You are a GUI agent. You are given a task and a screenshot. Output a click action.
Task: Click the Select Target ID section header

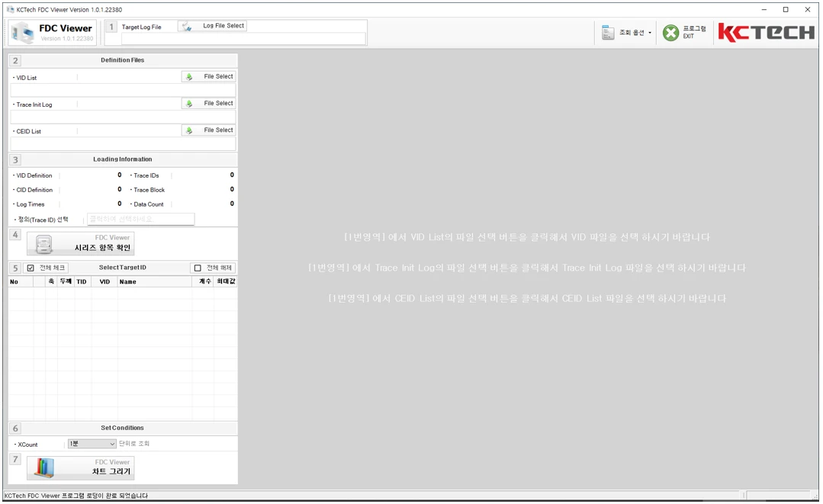pos(123,268)
